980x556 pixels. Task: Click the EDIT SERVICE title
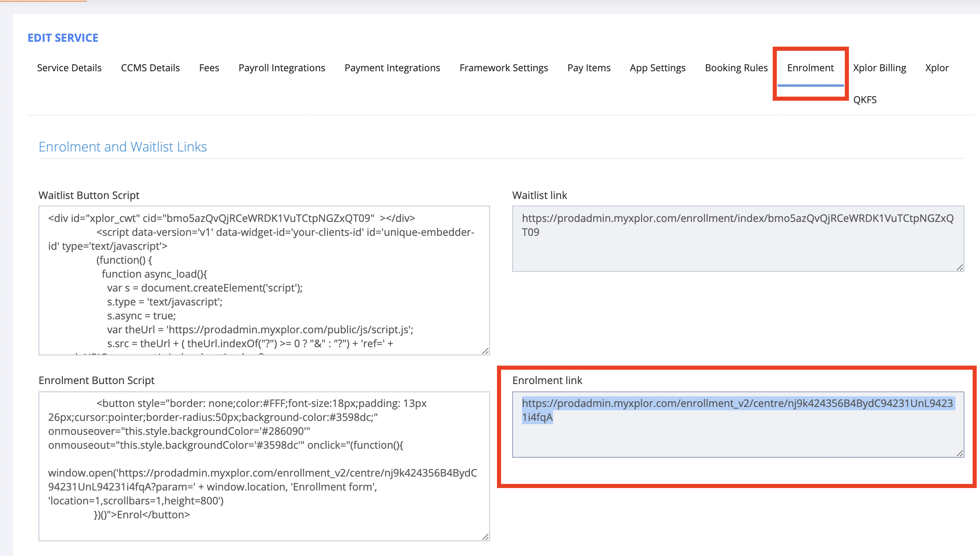tap(63, 38)
